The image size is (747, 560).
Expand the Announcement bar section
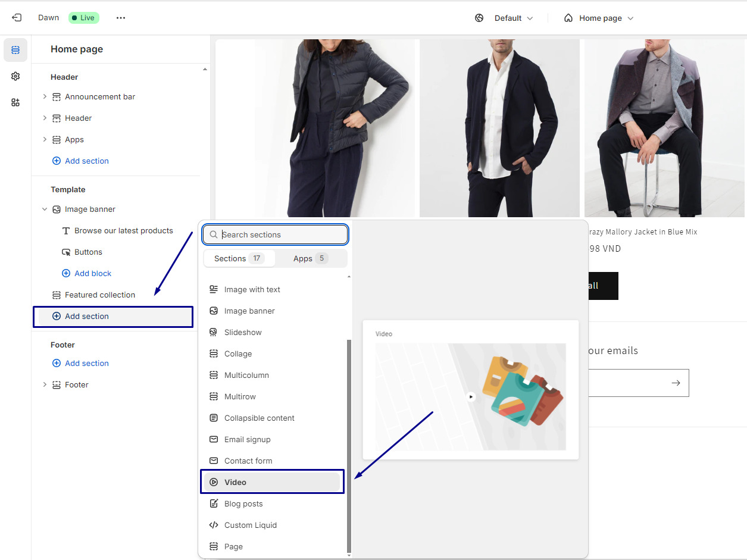click(x=45, y=96)
